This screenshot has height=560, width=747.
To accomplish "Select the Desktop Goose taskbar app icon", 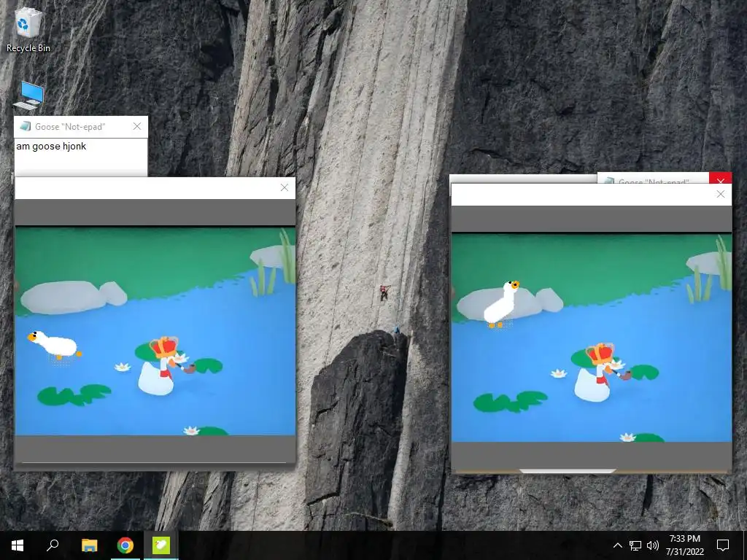I will (x=161, y=545).
